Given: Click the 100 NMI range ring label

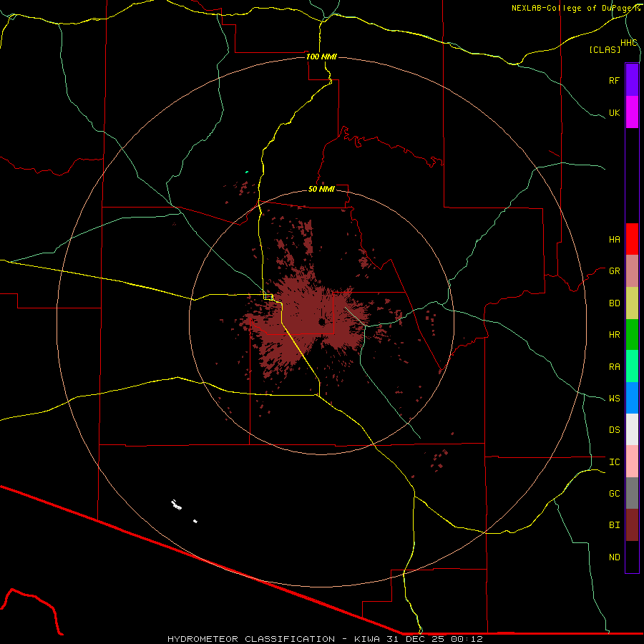Looking at the screenshot, I should click(x=321, y=57).
